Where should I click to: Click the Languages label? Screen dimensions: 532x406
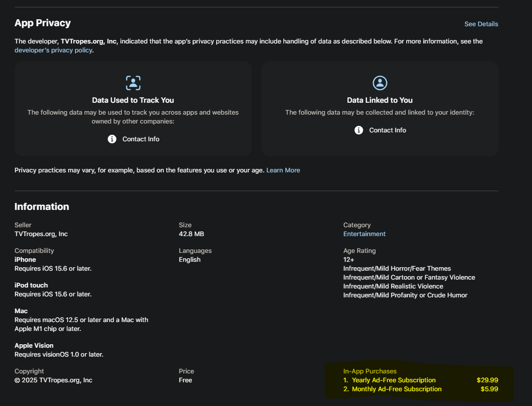195,251
